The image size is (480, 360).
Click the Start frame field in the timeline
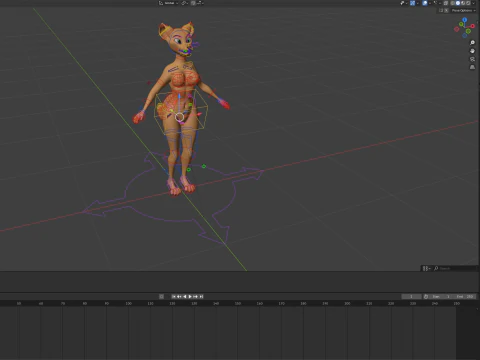pyautogui.click(x=440, y=296)
